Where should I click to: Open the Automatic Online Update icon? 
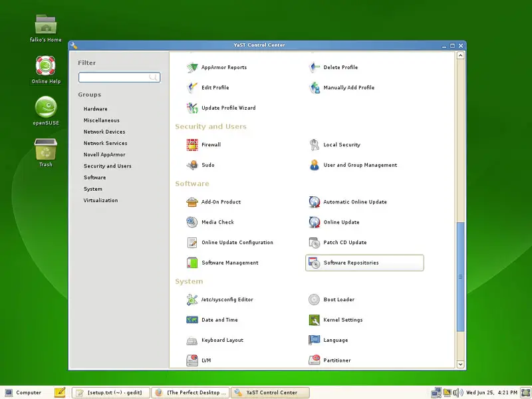[314, 202]
